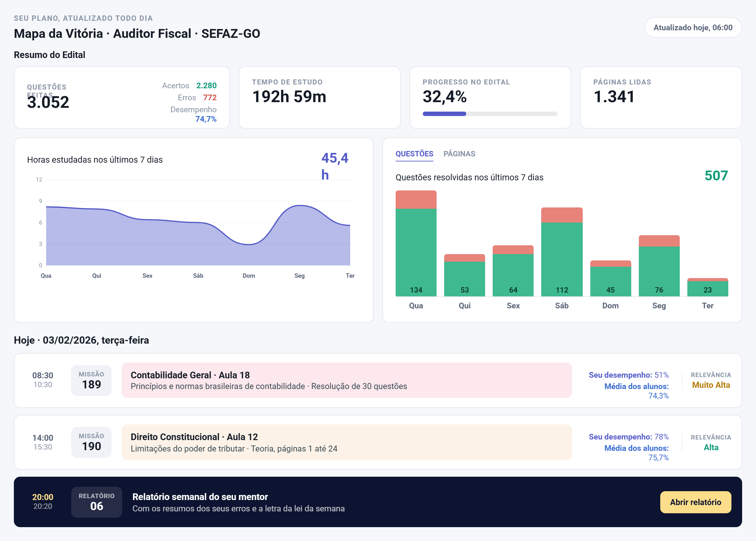Click the student average 74,3%
This screenshot has width=756, height=541.
[658, 396]
